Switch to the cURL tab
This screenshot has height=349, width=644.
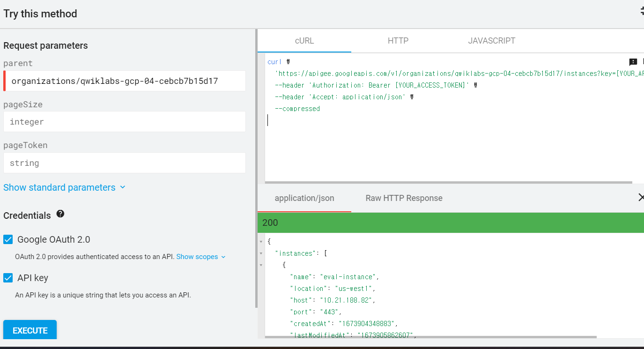(x=304, y=41)
